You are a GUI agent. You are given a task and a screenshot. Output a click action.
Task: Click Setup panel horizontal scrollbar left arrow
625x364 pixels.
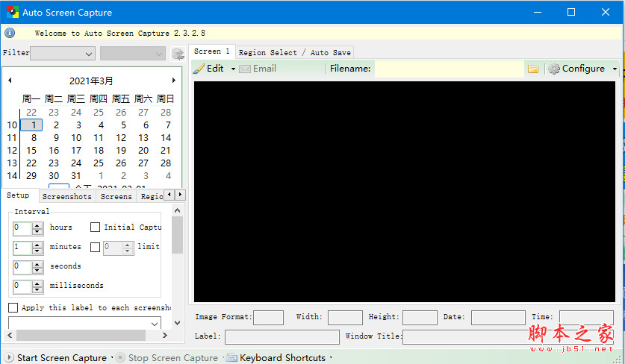point(10,336)
